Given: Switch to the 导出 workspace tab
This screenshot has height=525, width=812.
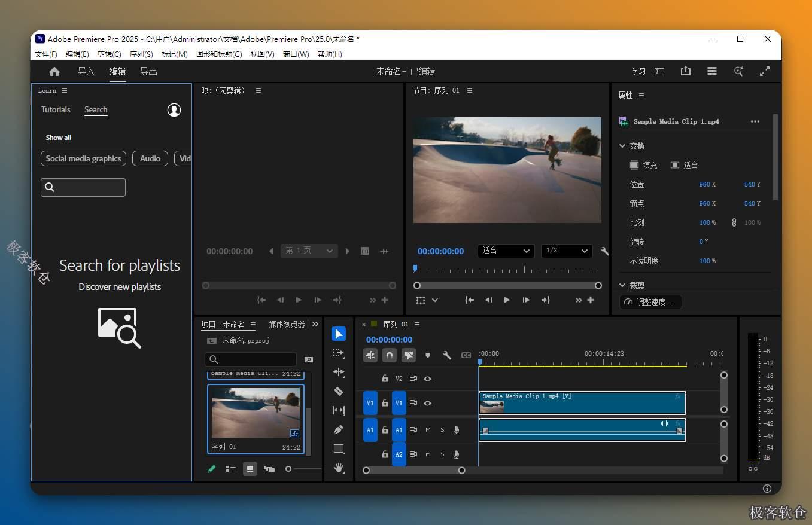Looking at the screenshot, I should (148, 71).
